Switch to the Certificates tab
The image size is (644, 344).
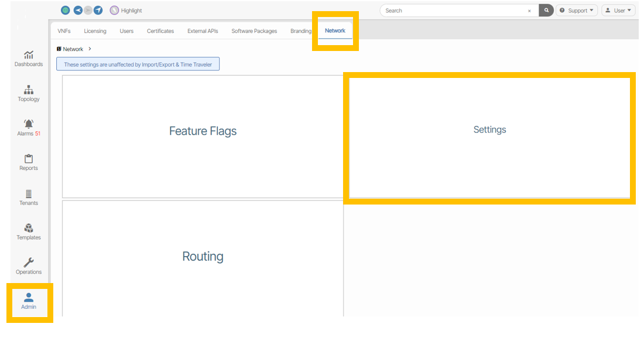tap(160, 31)
